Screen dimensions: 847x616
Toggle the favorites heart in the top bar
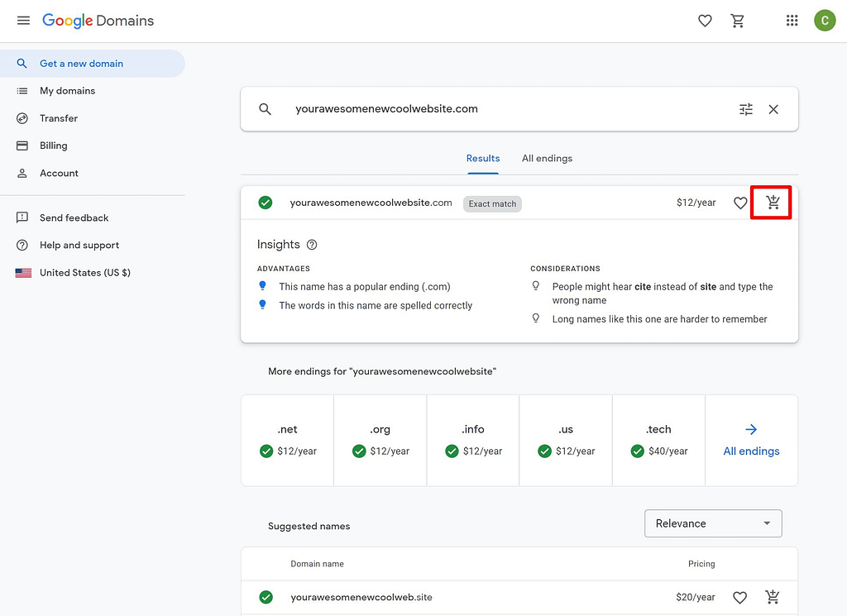[x=705, y=20]
